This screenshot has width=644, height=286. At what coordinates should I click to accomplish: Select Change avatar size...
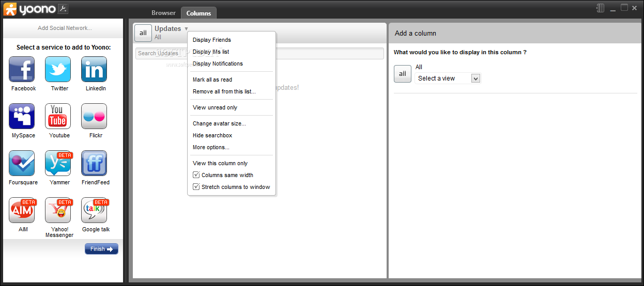[x=219, y=123]
